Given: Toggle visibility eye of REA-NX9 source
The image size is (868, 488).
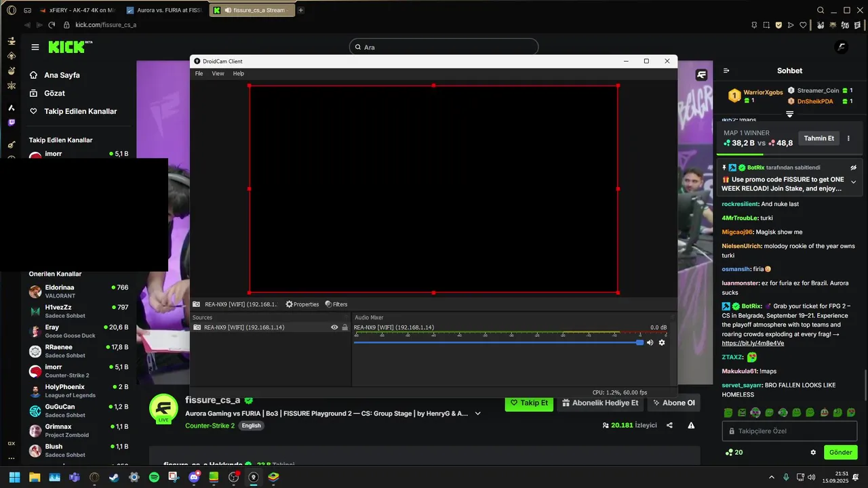Looking at the screenshot, I should tap(334, 327).
